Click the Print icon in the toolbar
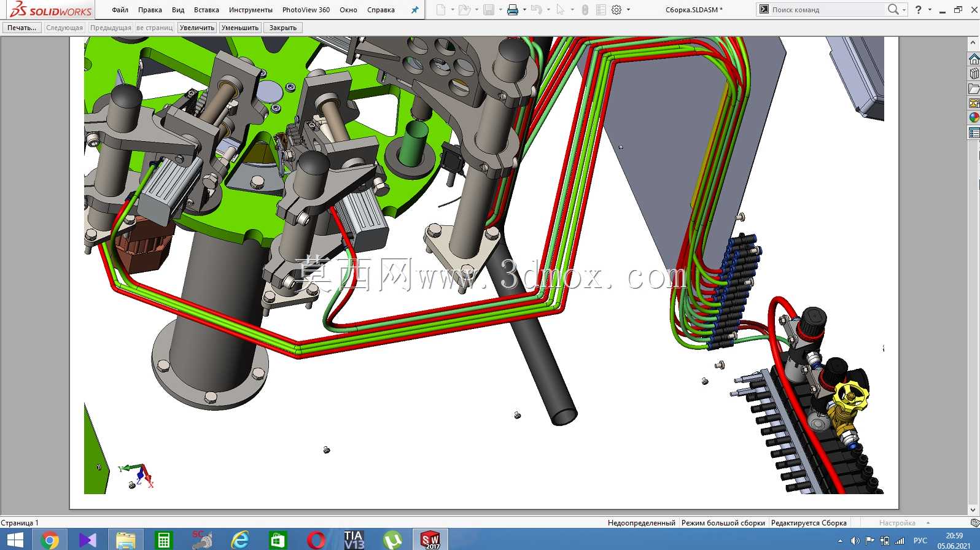 (513, 10)
